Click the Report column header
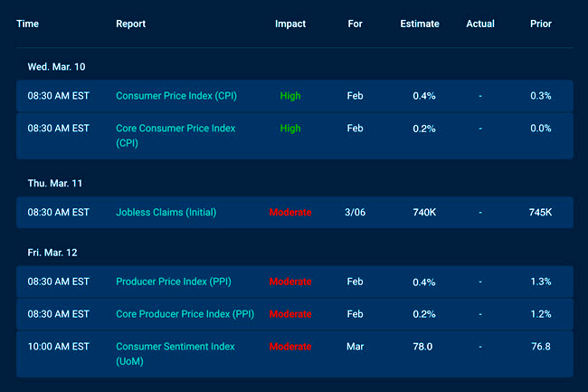The height and width of the screenshot is (392, 588). coord(130,24)
